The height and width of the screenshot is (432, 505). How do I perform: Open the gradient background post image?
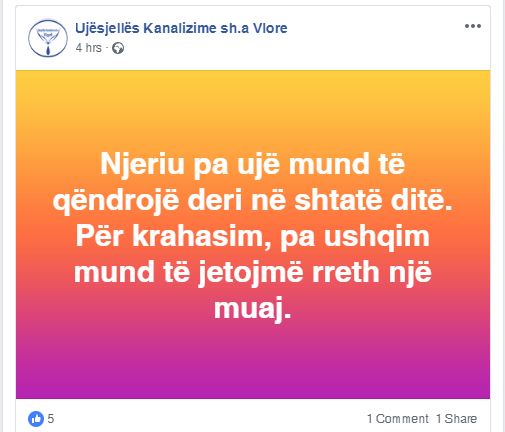253,234
